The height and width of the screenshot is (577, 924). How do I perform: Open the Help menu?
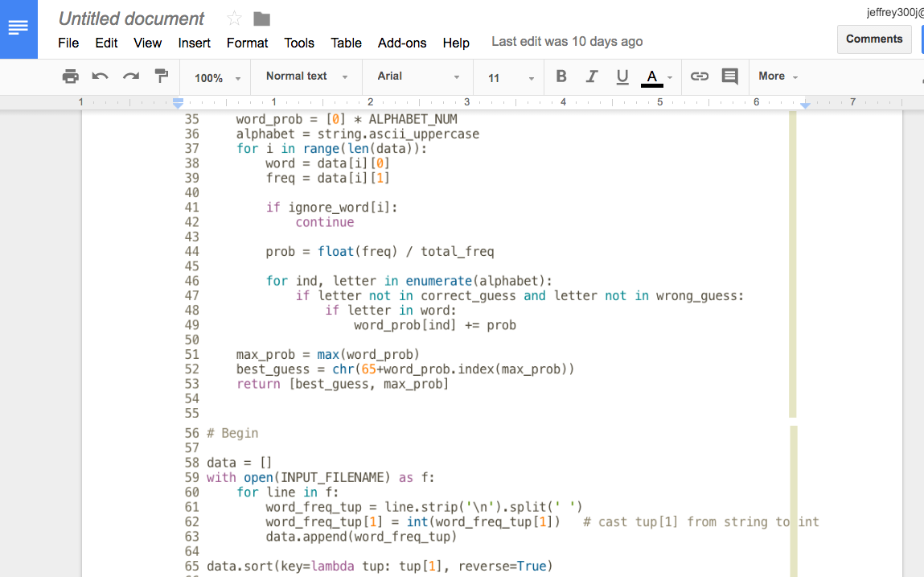click(456, 43)
